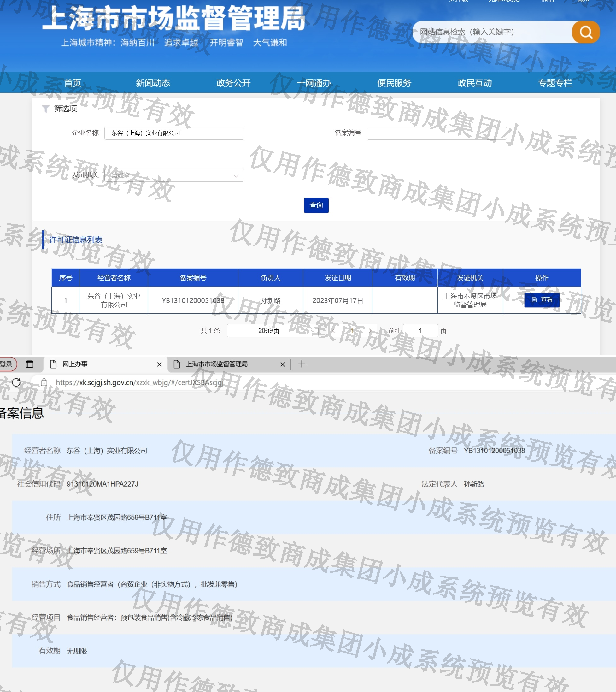
Task: Click 孙新路 in the table row
Action: coord(270,300)
